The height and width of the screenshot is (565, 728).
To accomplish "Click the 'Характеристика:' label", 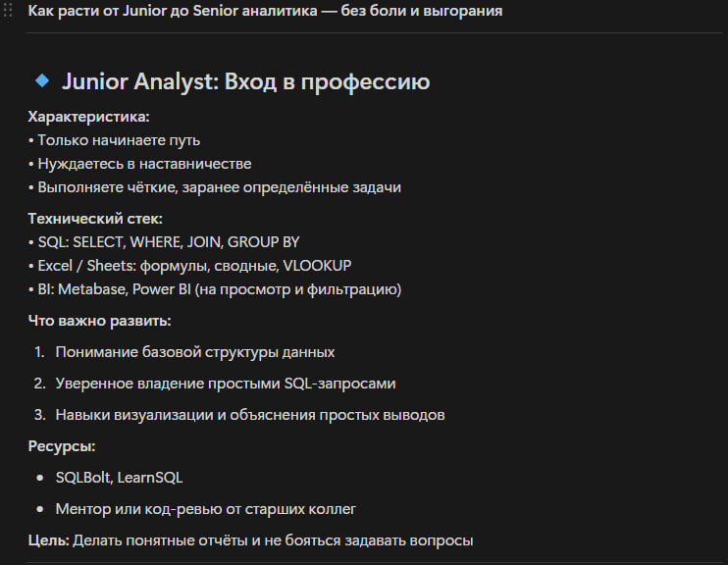I will pyautogui.click(x=88, y=117).
